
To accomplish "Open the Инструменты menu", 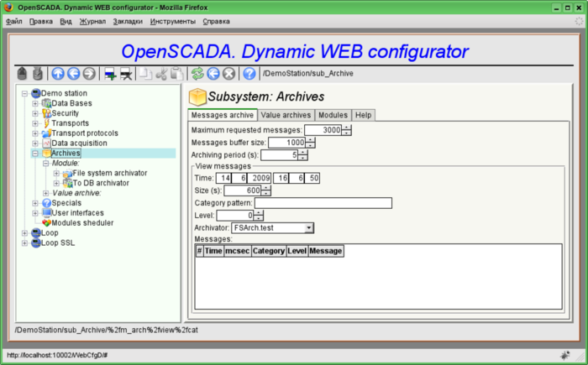I will click(173, 21).
